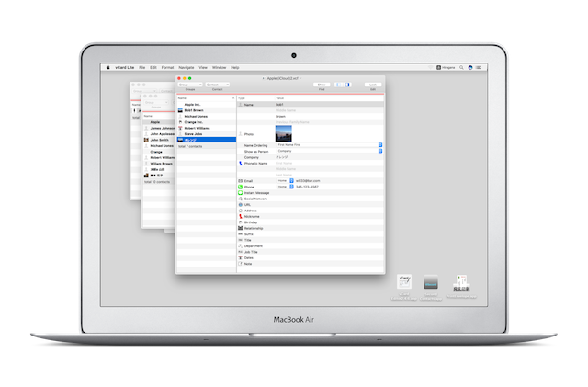Click the person icon beside Photo row
The image size is (588, 387).
(241, 134)
